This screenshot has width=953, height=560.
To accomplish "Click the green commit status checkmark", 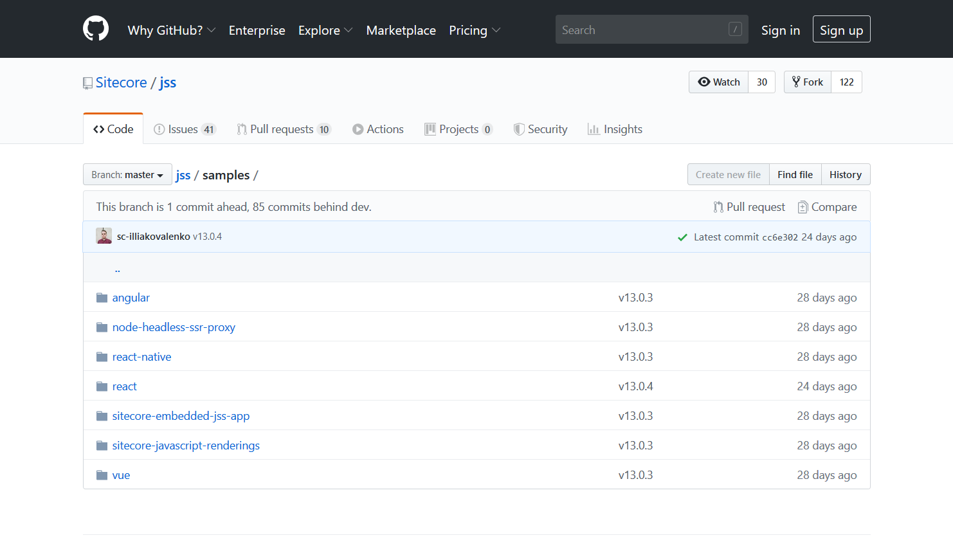I will pos(682,237).
